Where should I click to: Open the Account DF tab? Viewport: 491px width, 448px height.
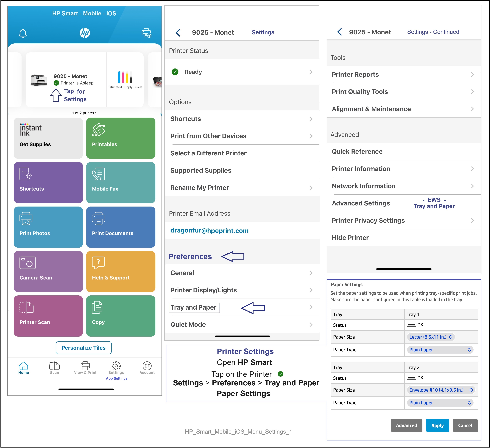click(147, 368)
